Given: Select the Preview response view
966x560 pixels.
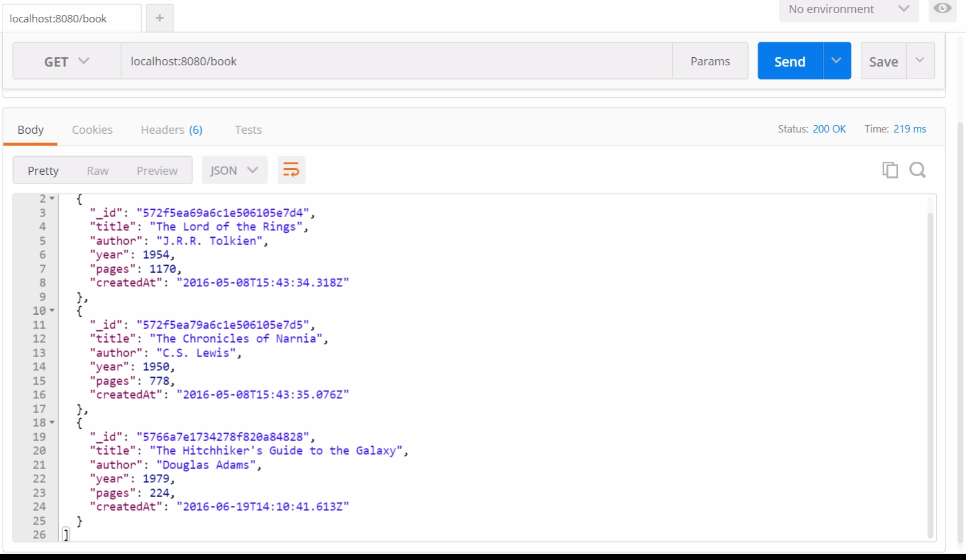Looking at the screenshot, I should click(157, 170).
